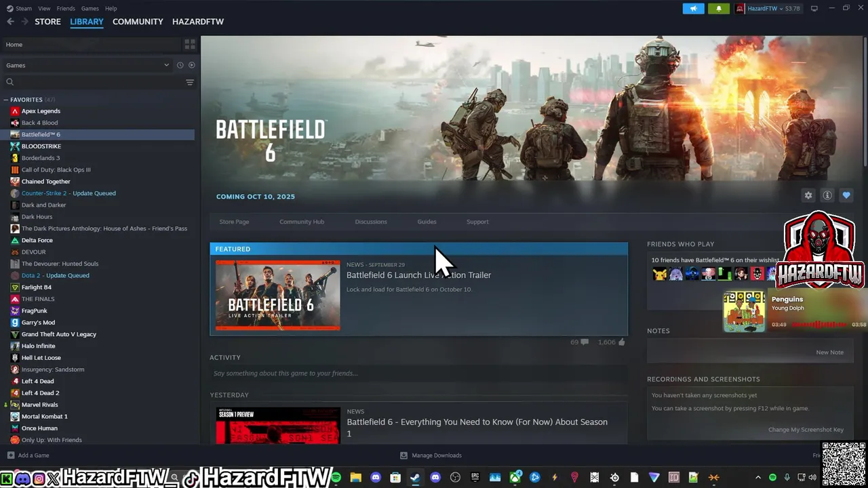
Task: Click the thumbs-up icon on featured news
Action: click(x=622, y=342)
